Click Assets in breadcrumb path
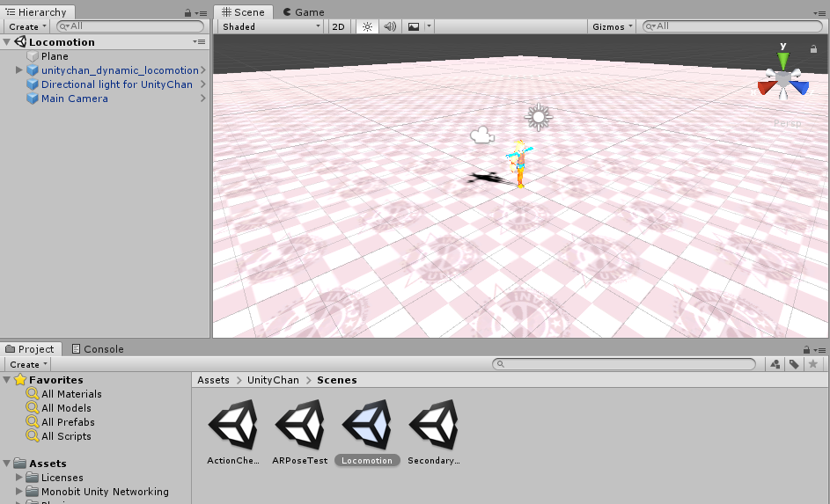 [213, 380]
